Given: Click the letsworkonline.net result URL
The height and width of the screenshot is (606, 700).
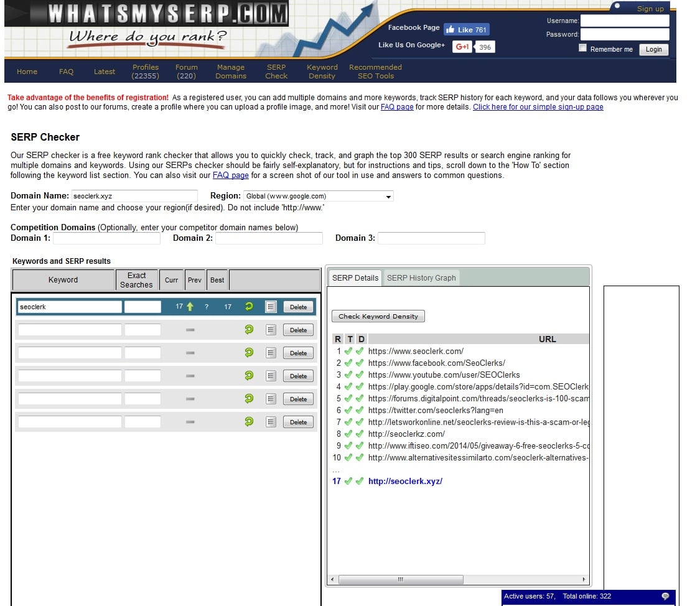Looking at the screenshot, I should pyautogui.click(x=478, y=422).
